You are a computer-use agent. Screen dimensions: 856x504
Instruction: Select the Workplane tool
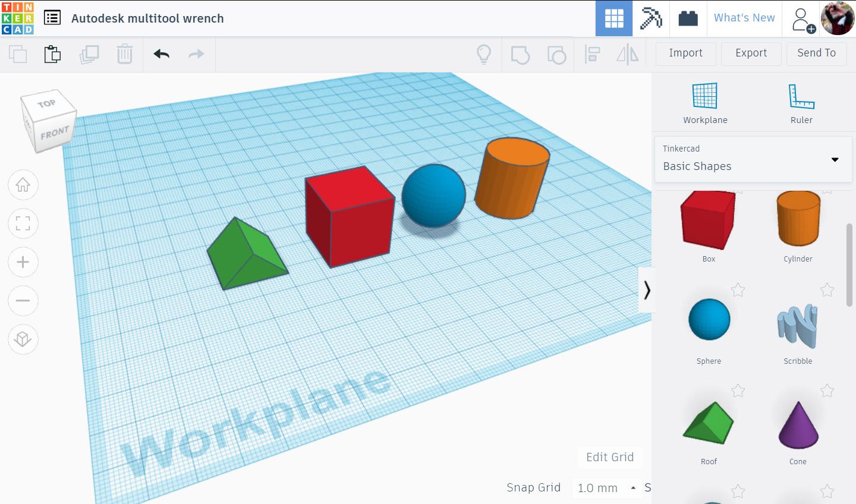pos(705,101)
